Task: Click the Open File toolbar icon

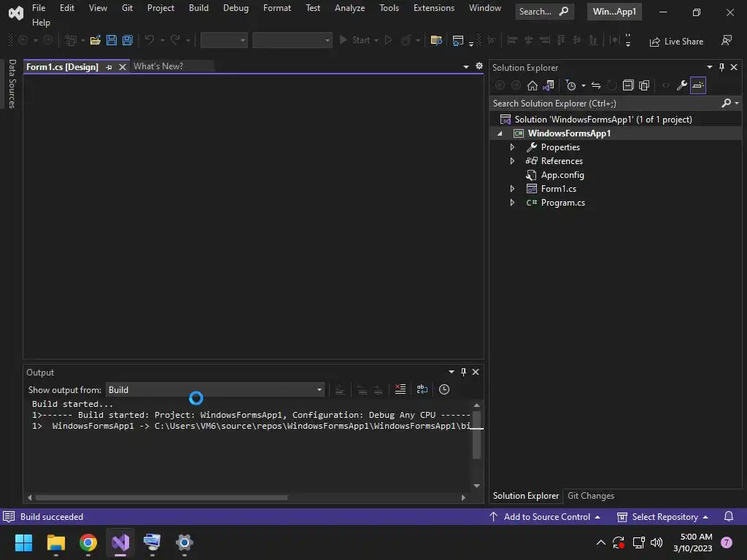Action: click(x=96, y=41)
